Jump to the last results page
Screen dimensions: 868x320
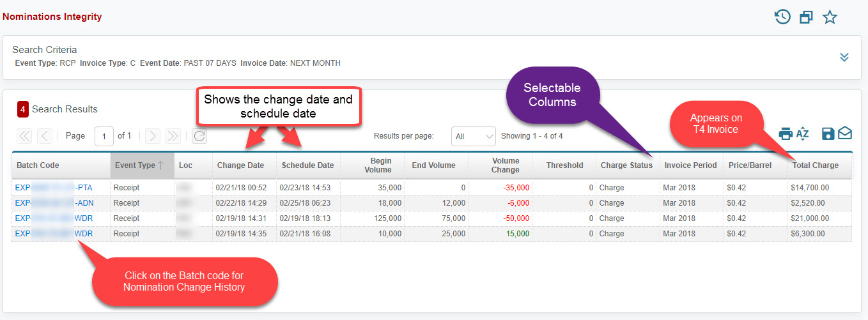pyautogui.click(x=173, y=136)
